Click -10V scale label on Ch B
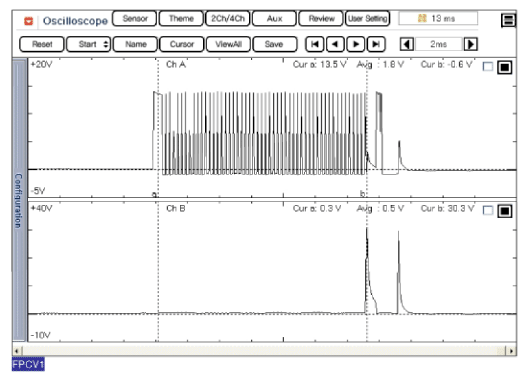527x383 pixels. tap(41, 335)
